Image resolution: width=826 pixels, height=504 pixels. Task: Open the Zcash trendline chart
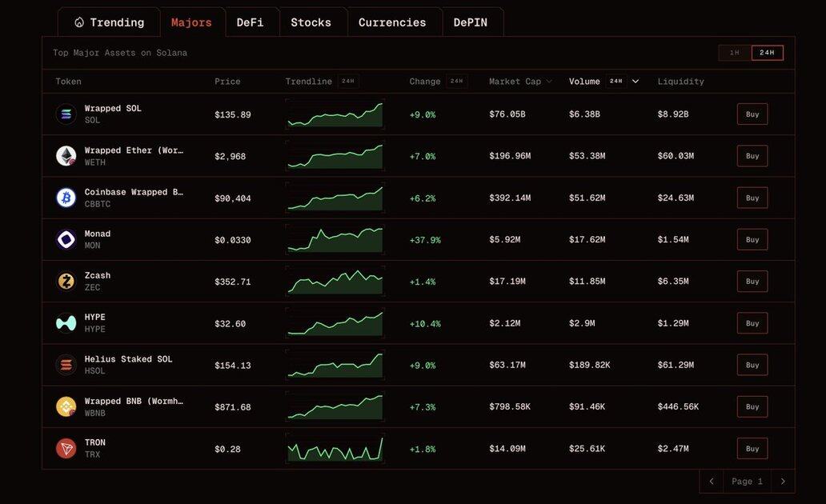tap(335, 282)
